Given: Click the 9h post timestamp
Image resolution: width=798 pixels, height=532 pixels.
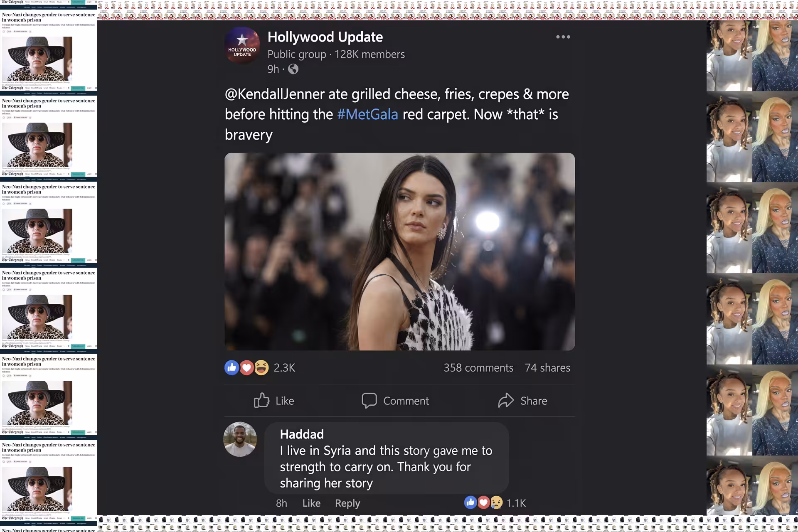Looking at the screenshot, I should [273, 69].
